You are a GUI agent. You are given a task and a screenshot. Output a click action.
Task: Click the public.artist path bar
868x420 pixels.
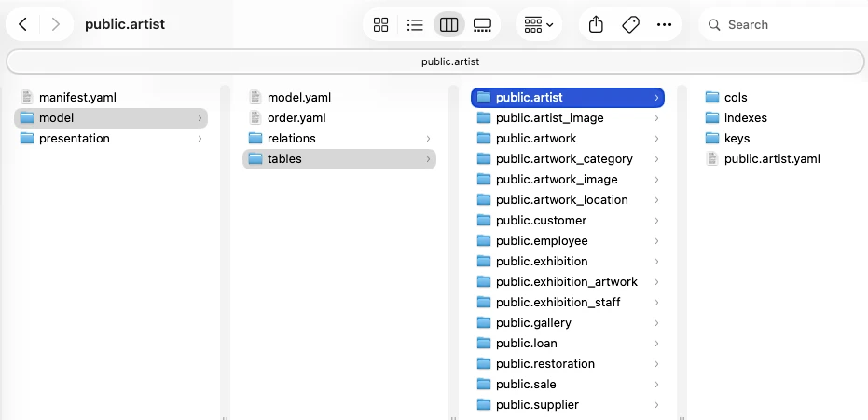[x=435, y=61]
